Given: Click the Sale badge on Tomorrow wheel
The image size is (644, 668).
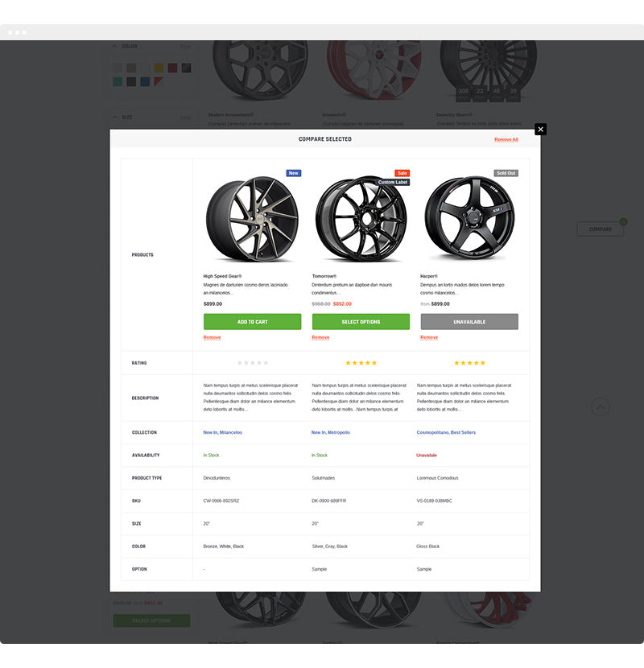Looking at the screenshot, I should 402,173.
